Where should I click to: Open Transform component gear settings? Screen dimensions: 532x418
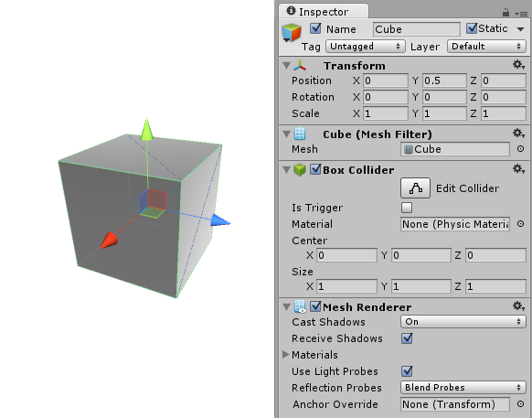[x=519, y=65]
